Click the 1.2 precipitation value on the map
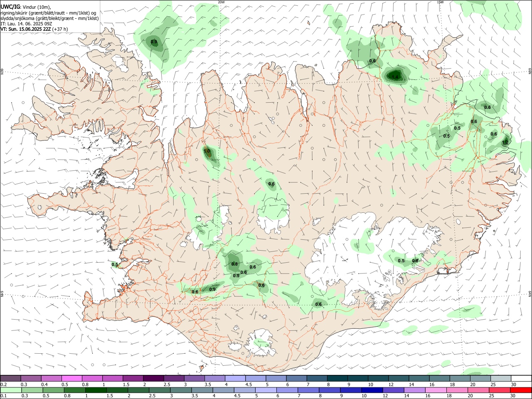The height and width of the screenshot is (399, 532). tap(505, 142)
